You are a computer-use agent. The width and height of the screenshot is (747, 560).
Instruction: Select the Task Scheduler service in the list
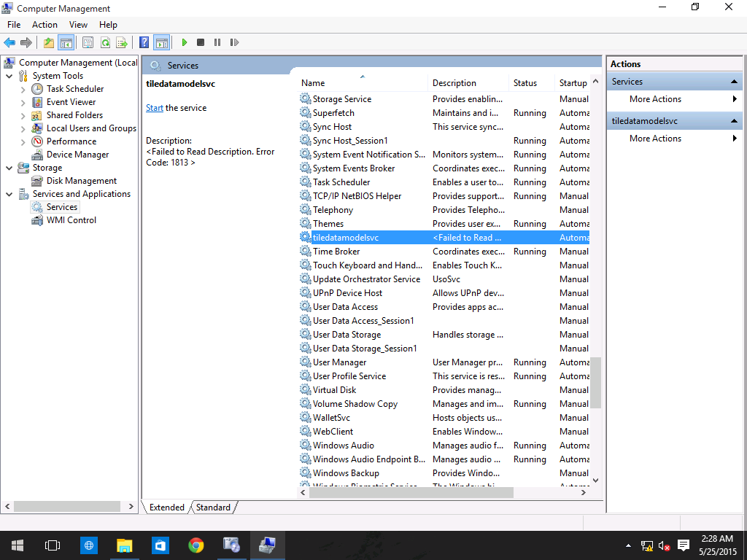coord(444,182)
